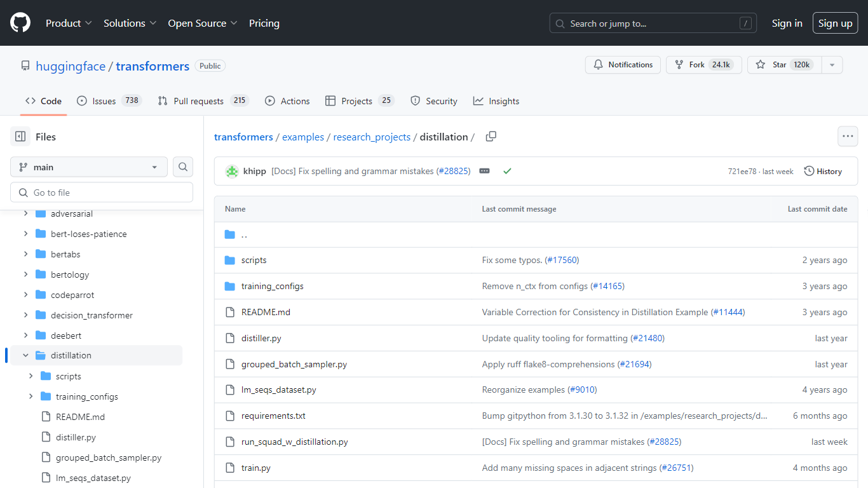Screen dimensions: 868x488
Task: Open the Solutions menu
Action: [130, 23]
